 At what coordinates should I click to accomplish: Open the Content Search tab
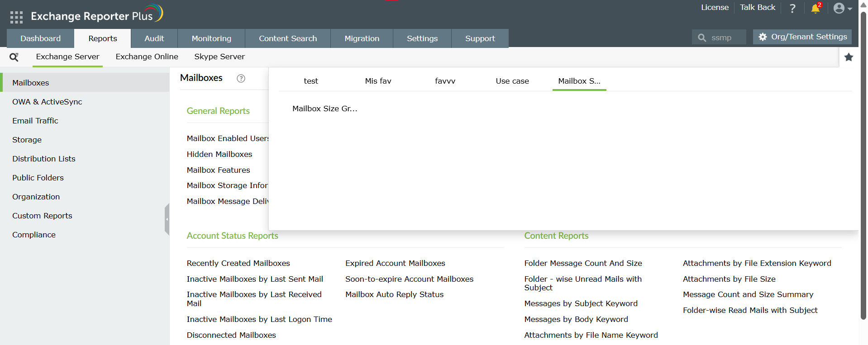click(288, 38)
